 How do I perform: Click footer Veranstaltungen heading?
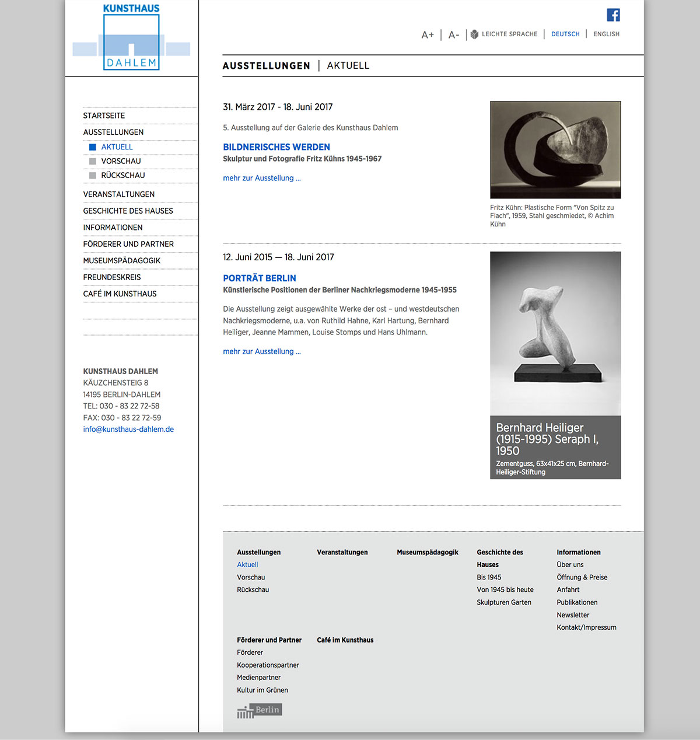[x=342, y=553]
